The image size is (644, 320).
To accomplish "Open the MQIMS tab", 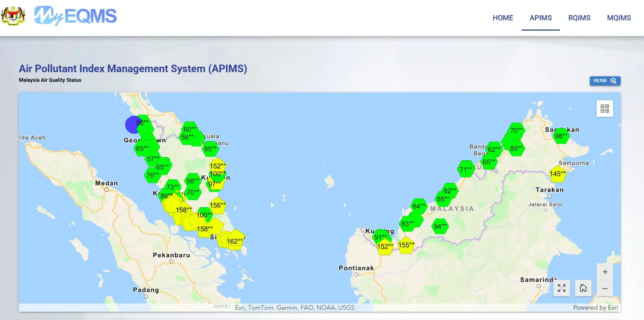I will pyautogui.click(x=619, y=18).
